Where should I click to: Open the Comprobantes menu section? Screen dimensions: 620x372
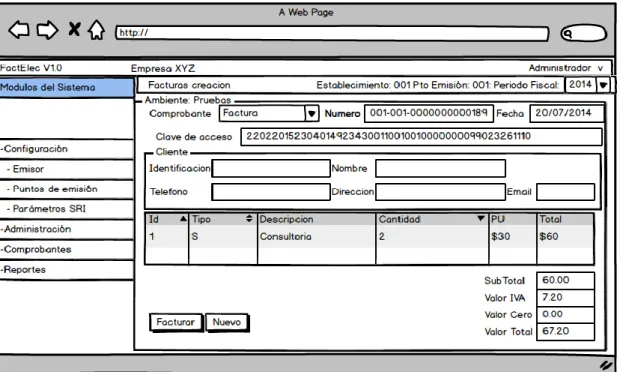click(x=66, y=249)
